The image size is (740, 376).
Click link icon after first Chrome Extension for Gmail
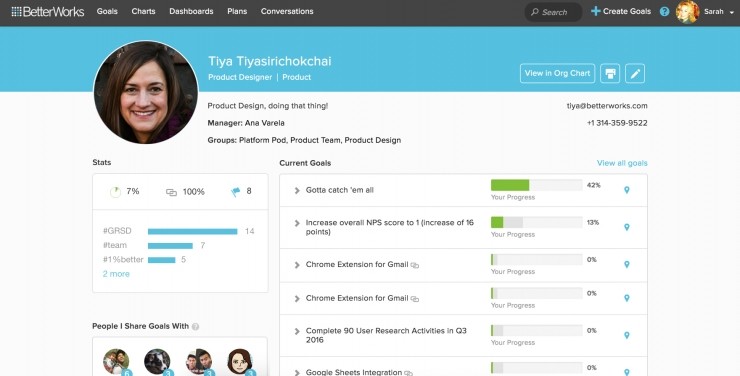[x=415, y=265]
